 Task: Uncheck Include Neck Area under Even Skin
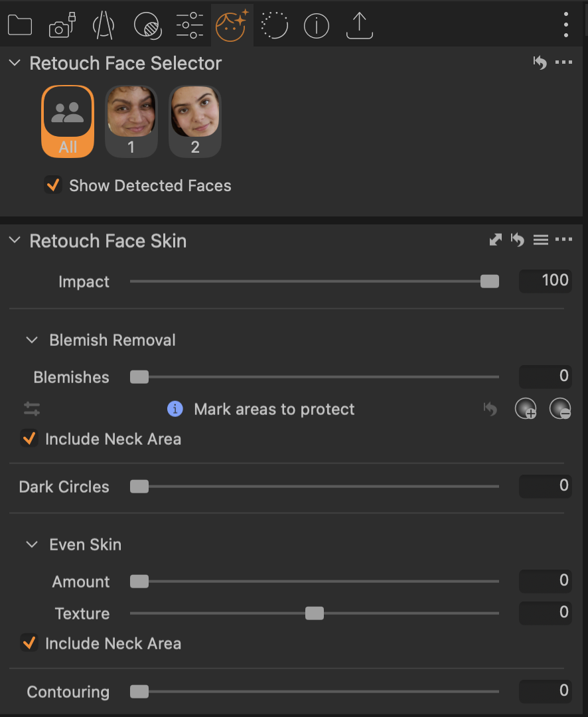coord(29,643)
